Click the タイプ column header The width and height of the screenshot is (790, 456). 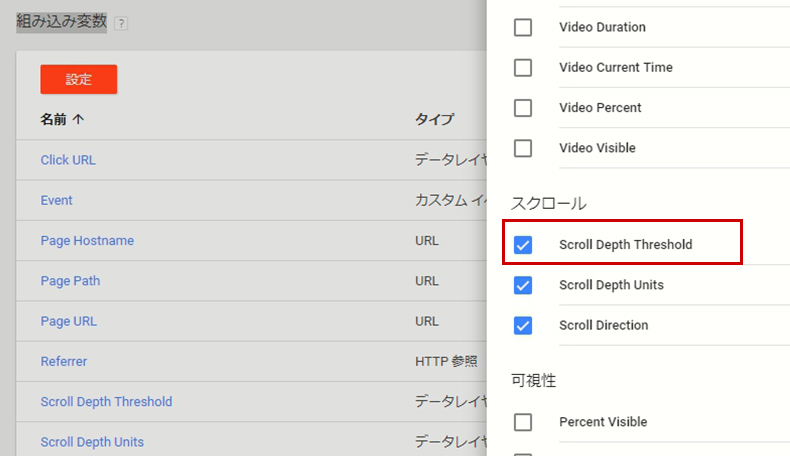pyautogui.click(x=434, y=119)
